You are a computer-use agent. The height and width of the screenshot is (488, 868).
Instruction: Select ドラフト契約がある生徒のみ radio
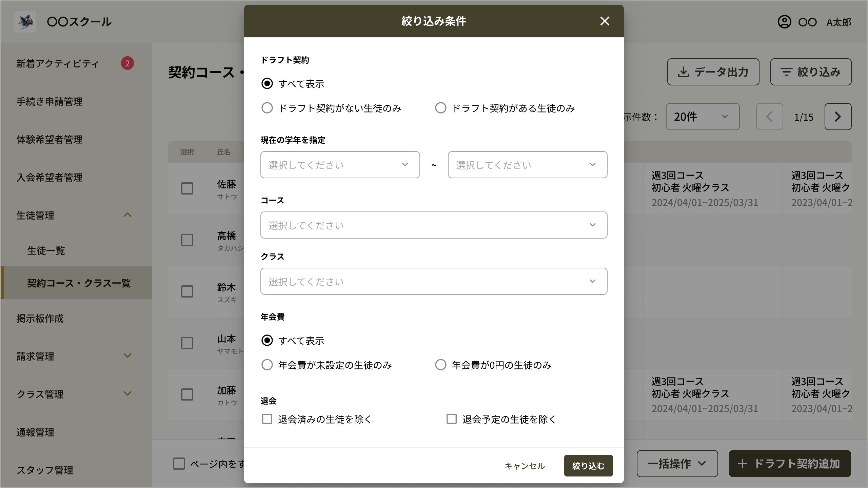point(441,108)
